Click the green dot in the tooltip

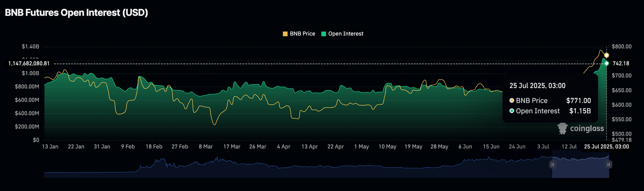[x=512, y=111]
